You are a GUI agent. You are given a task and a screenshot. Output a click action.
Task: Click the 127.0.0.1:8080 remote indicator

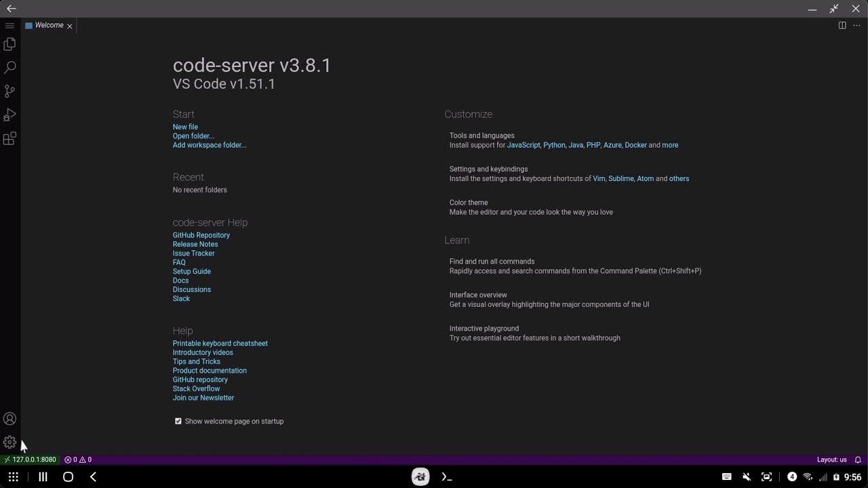(x=30, y=460)
